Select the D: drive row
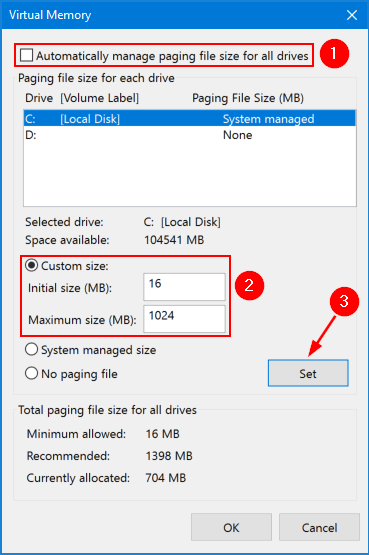Image resolution: width=369 pixels, height=555 pixels. coord(190,135)
